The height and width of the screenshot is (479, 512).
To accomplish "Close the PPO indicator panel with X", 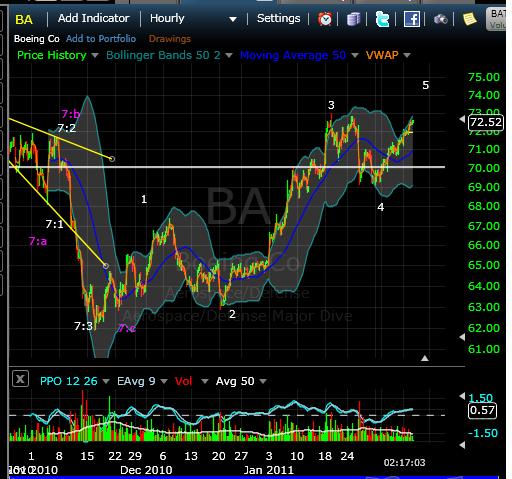I will click(20, 379).
